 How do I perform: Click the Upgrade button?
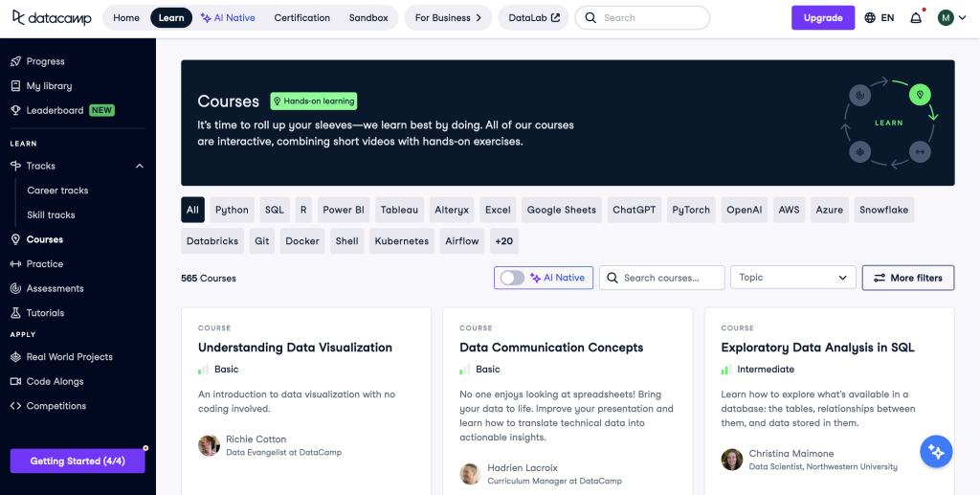click(823, 17)
